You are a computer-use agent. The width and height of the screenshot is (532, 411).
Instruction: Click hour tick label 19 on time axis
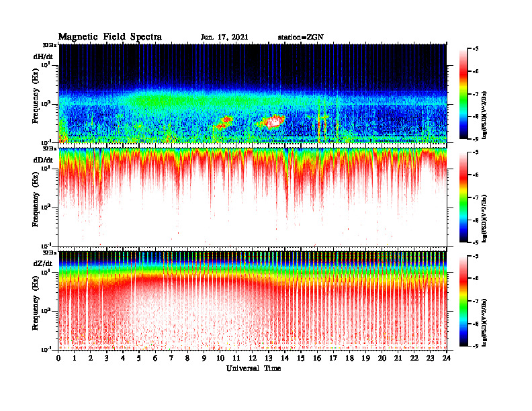coord(365,359)
